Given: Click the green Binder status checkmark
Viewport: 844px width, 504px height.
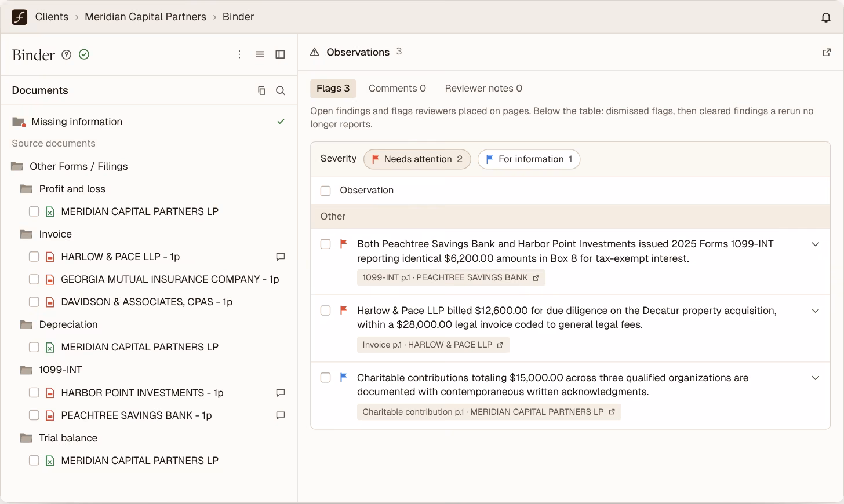Looking at the screenshot, I should pos(84,54).
